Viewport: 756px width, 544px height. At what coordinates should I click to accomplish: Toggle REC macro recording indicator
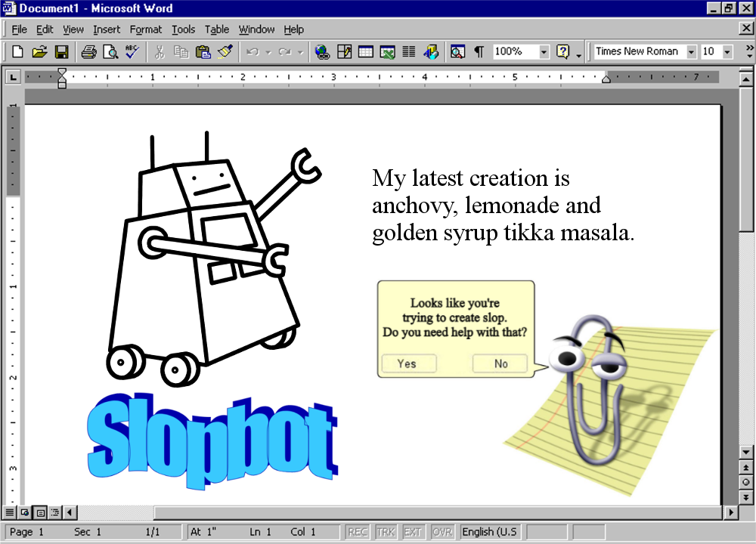[358, 532]
